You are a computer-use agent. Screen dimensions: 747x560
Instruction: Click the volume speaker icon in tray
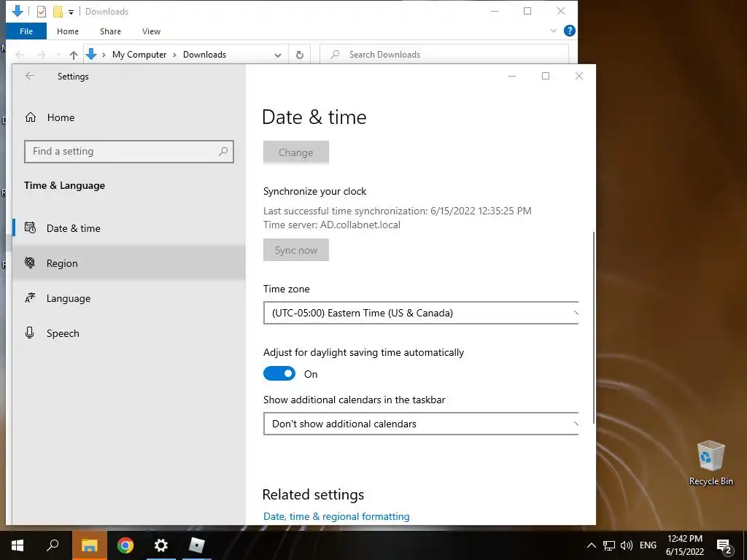627,545
